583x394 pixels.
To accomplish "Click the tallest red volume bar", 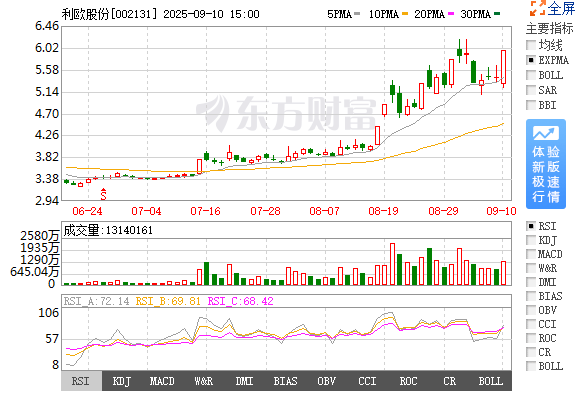I will pos(392,264).
